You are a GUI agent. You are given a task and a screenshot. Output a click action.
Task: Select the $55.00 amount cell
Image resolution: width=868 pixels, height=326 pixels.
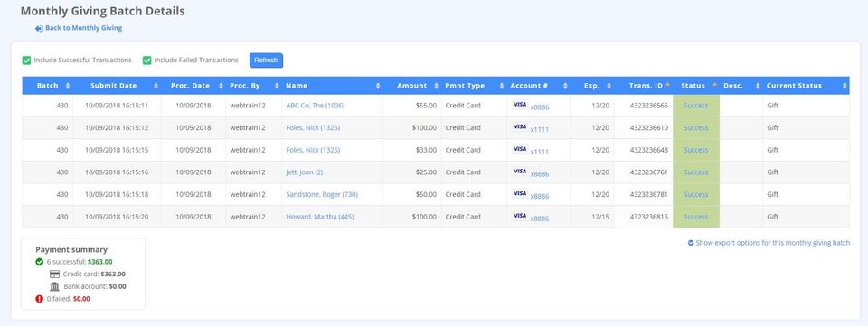pos(412,106)
